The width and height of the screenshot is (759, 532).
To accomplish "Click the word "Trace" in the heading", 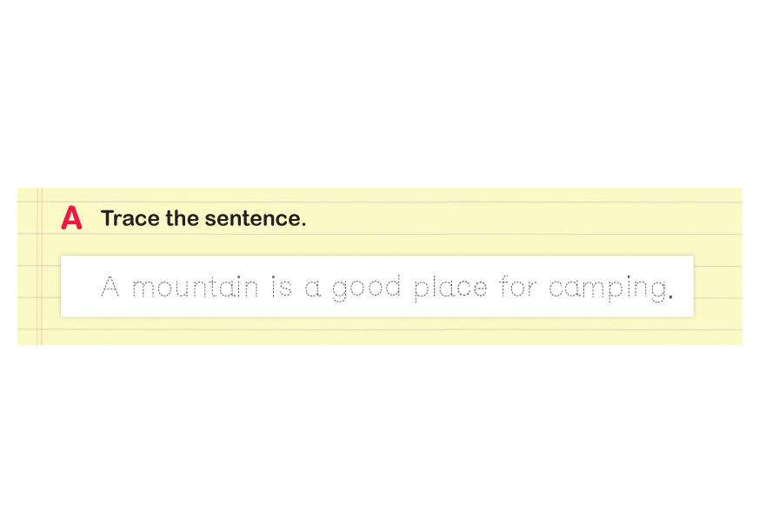I will tap(130, 218).
